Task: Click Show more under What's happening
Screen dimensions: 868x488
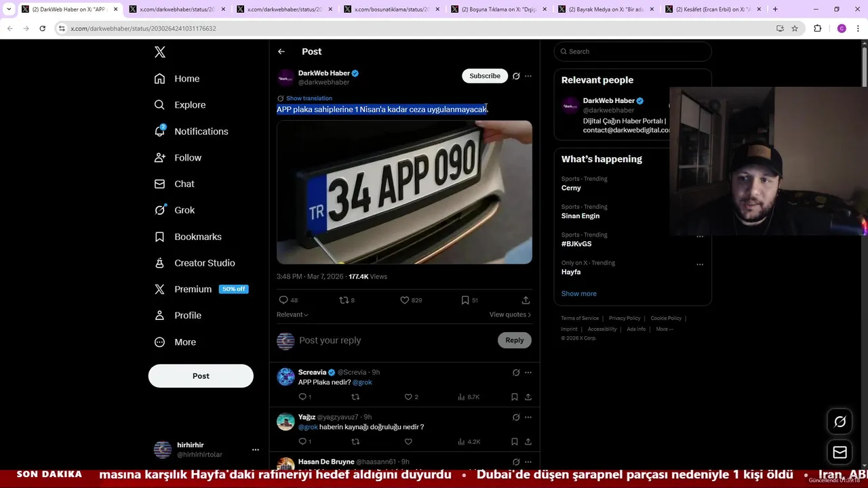Action: [579, 293]
